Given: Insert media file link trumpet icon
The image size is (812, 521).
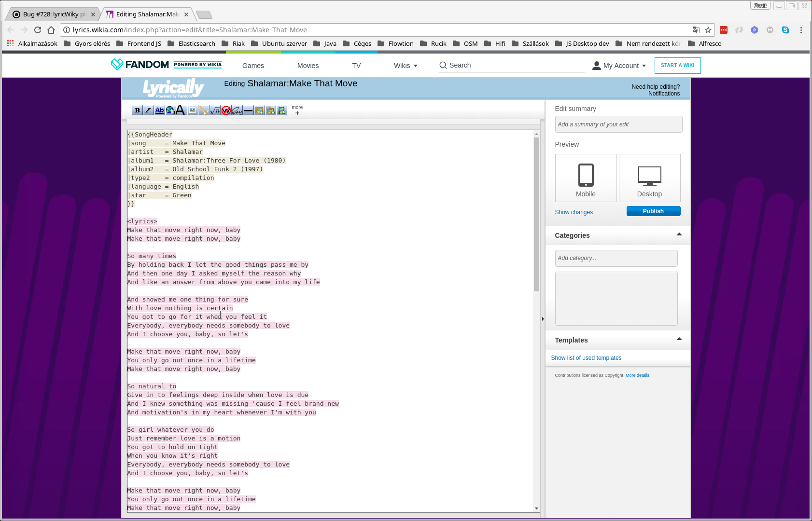Looking at the screenshot, I should point(204,110).
